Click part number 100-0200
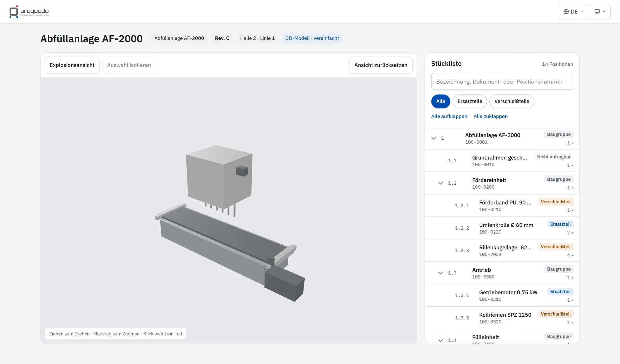The width and height of the screenshot is (620, 364). click(x=483, y=187)
